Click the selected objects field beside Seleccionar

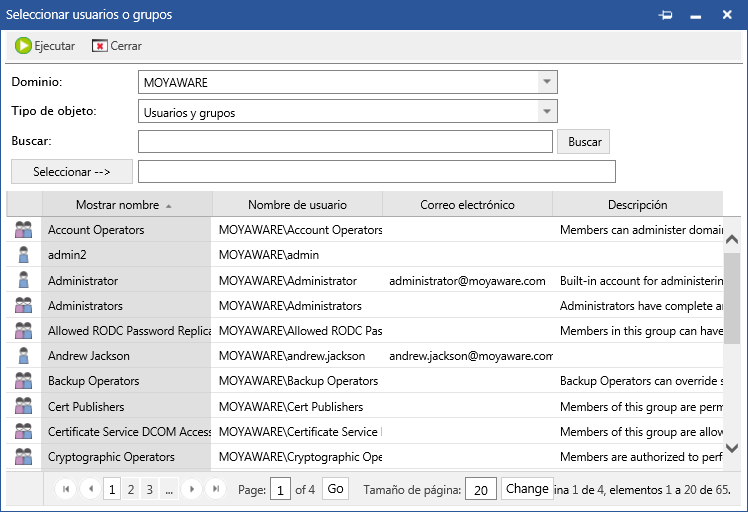[x=377, y=171]
